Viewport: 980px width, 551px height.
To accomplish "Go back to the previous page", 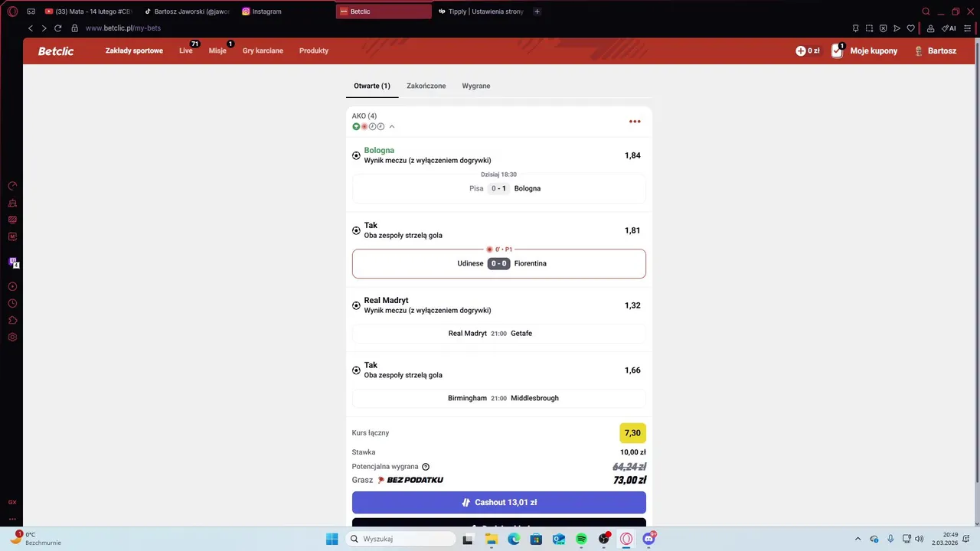I will coord(31,28).
